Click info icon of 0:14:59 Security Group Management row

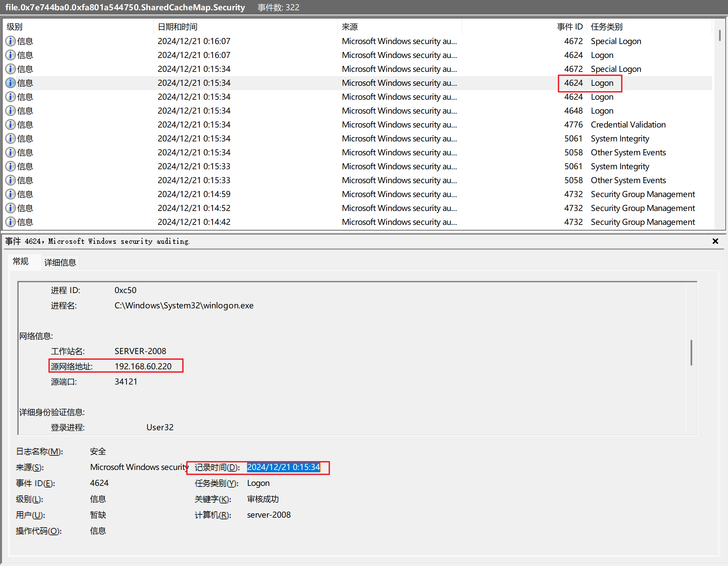(x=10, y=194)
